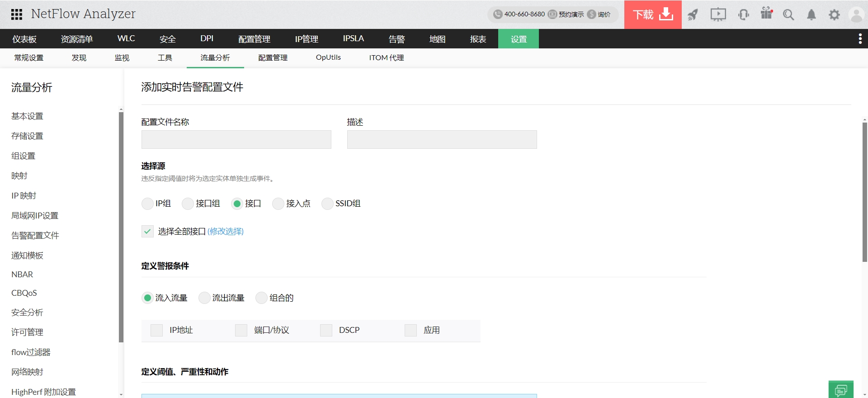Image resolution: width=868 pixels, height=398 pixels.
Task: Open 基本设置 in the sidebar
Action: tap(27, 116)
